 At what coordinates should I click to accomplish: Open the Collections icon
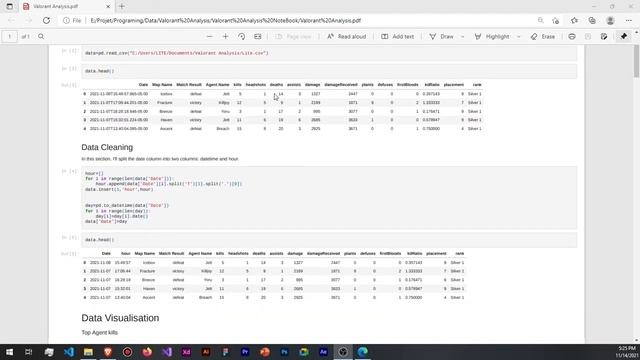coord(592,20)
